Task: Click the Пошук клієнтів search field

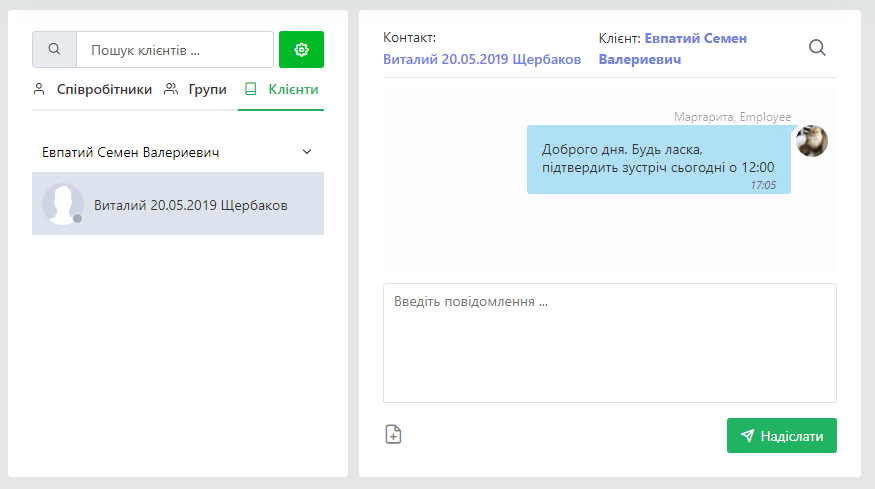Action: pyautogui.click(x=174, y=49)
